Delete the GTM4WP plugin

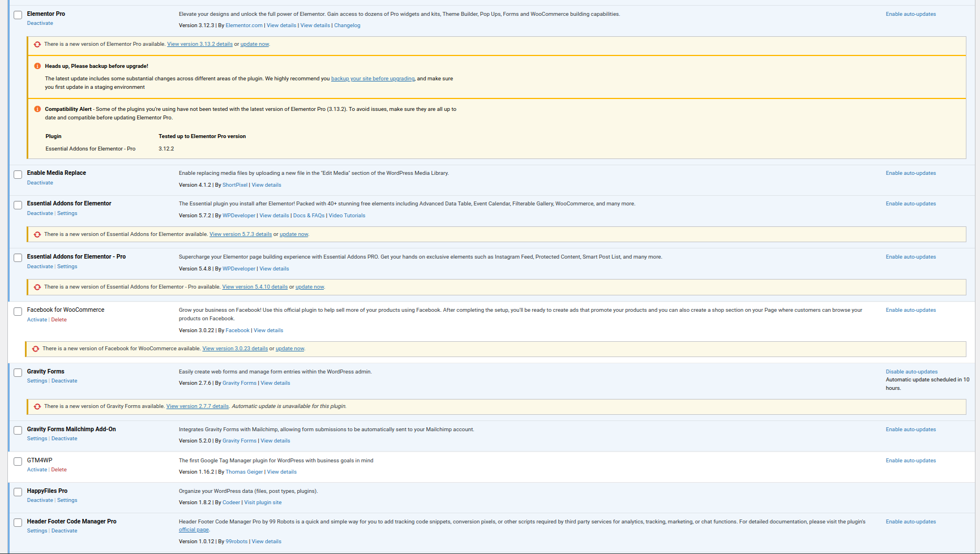click(x=59, y=470)
